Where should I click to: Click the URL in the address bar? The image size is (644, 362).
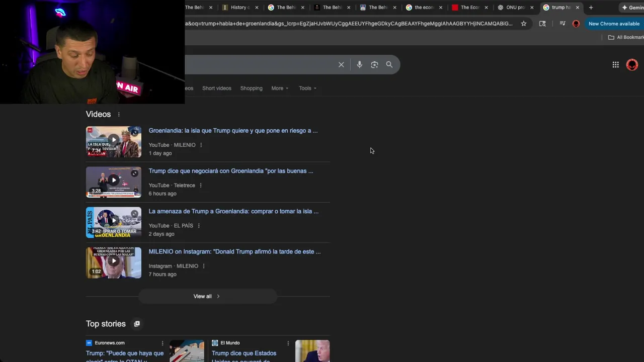click(x=349, y=24)
